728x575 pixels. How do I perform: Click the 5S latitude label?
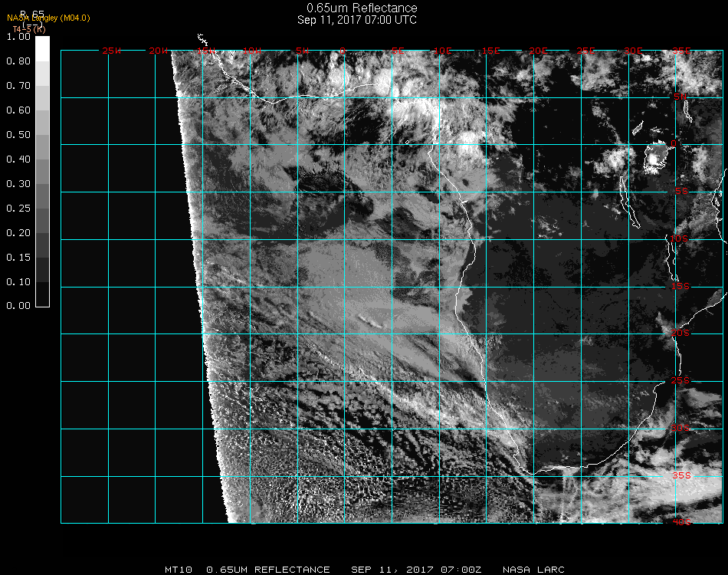pos(681,192)
